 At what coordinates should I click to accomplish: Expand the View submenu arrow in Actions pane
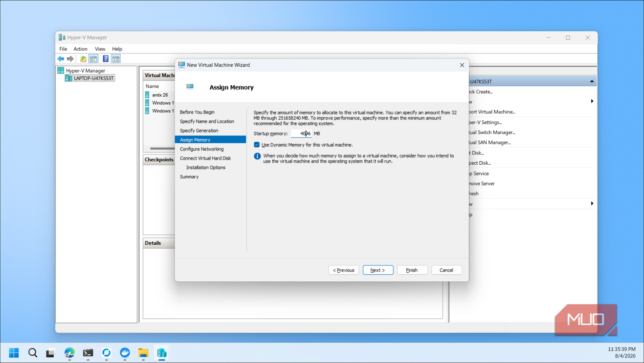click(592, 204)
